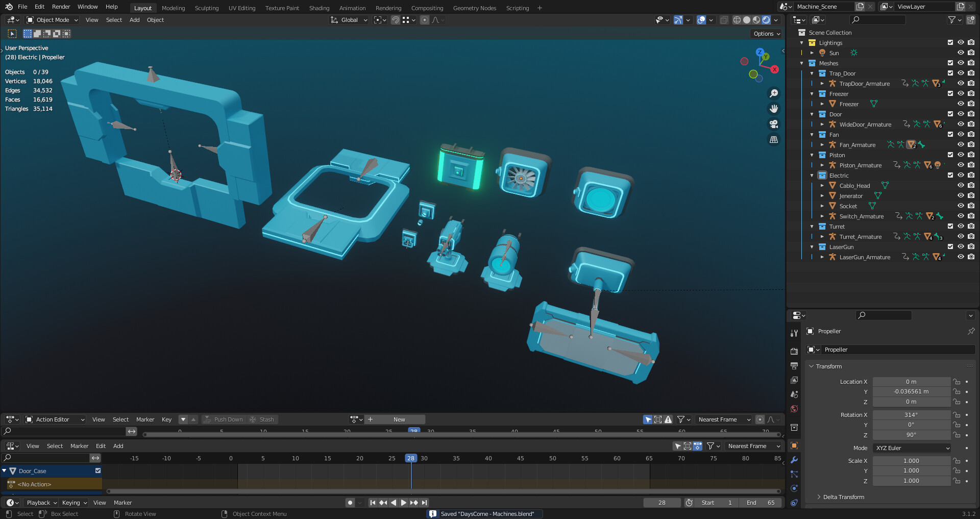The image size is (980, 519).
Task: Switch to the Shading workspace tab
Action: point(319,8)
